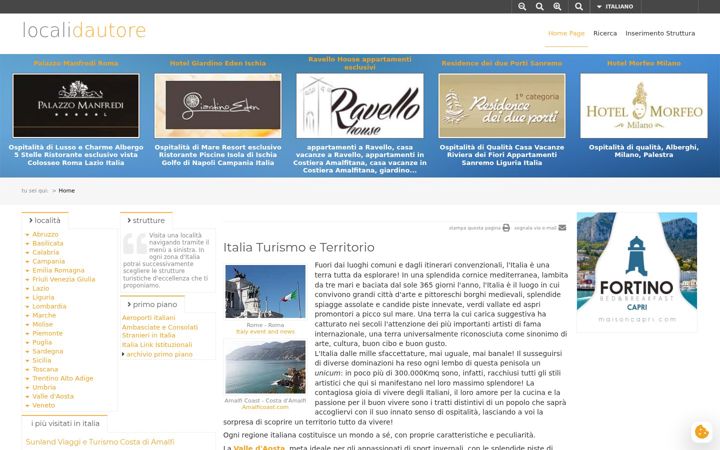Viewport: 720px width, 450px height.
Task: Open Residence dei due Porti logo banner
Action: click(x=501, y=106)
